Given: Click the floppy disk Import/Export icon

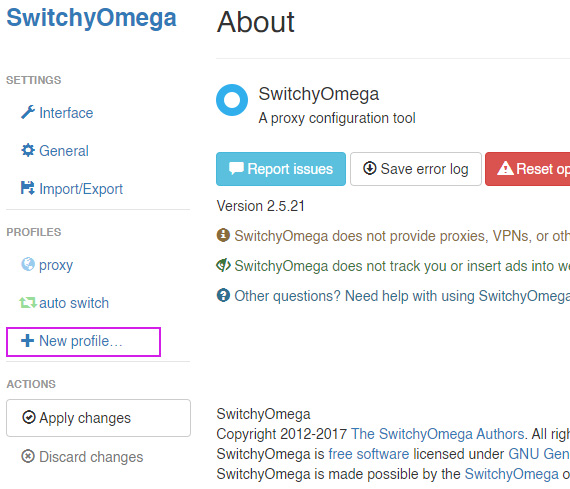Looking at the screenshot, I should [28, 188].
